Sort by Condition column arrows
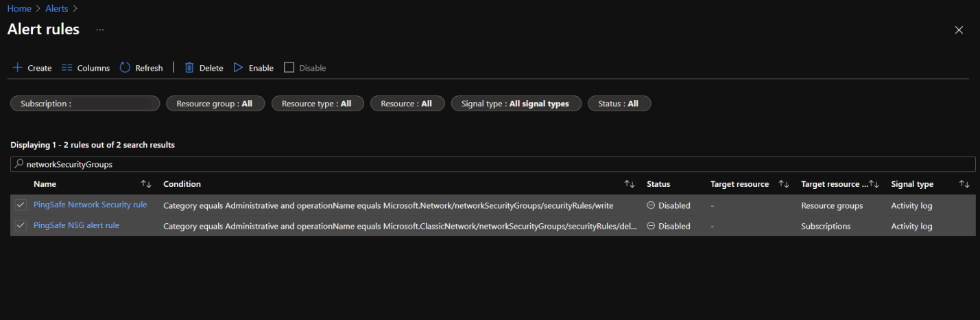980x320 pixels. click(629, 184)
